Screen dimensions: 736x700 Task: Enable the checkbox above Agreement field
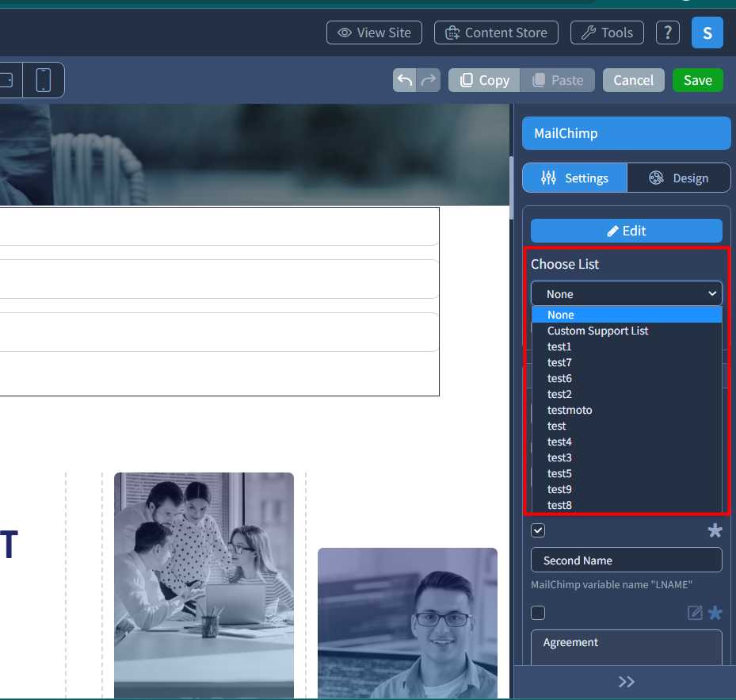pyautogui.click(x=538, y=613)
